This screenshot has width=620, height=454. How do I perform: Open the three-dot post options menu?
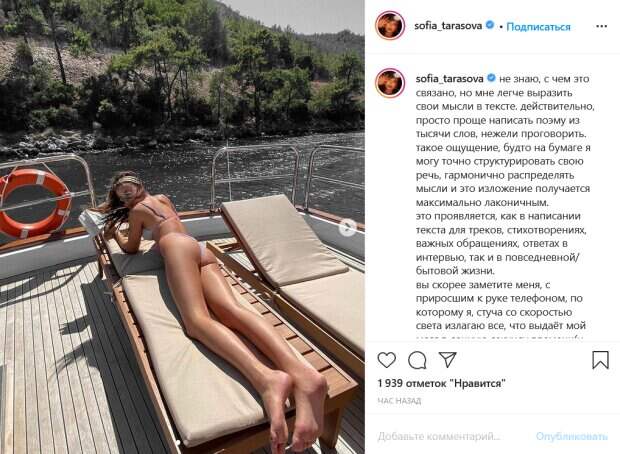601,26
